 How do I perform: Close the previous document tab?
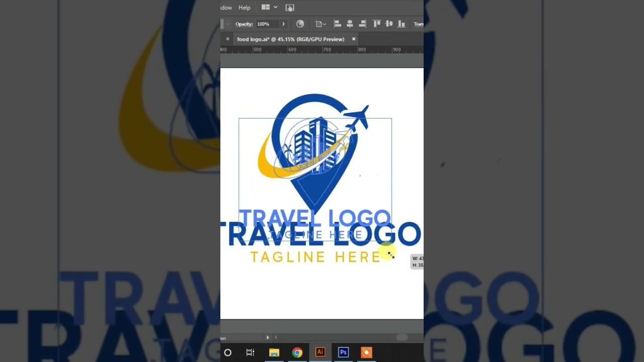[x=227, y=39]
